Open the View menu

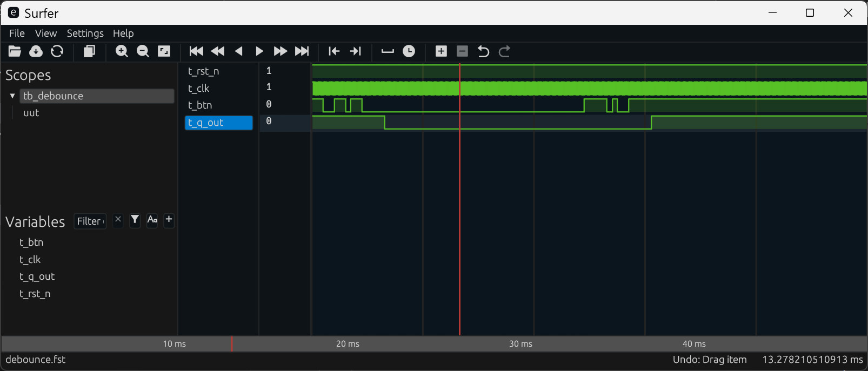(46, 33)
